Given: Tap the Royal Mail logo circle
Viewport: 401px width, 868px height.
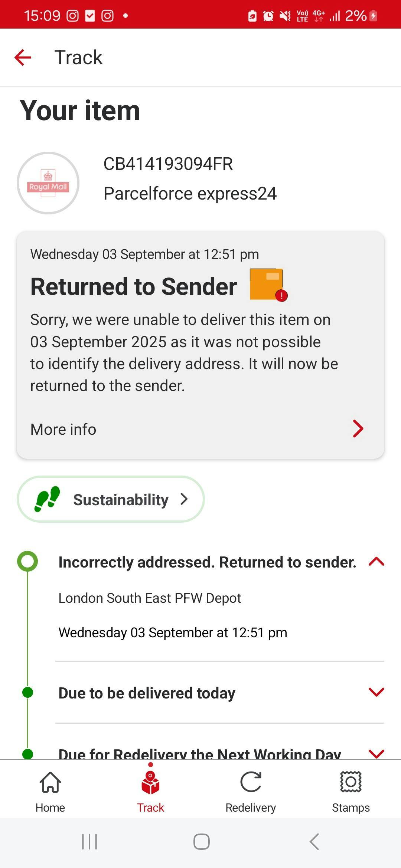Looking at the screenshot, I should pos(48,183).
